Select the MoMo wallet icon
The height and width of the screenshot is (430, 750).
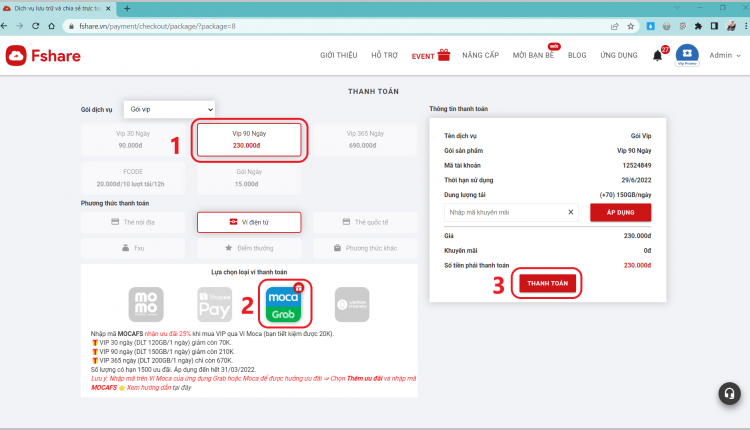click(146, 304)
